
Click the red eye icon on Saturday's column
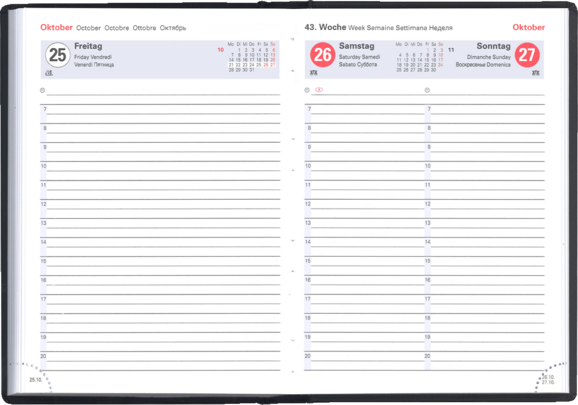point(319,90)
